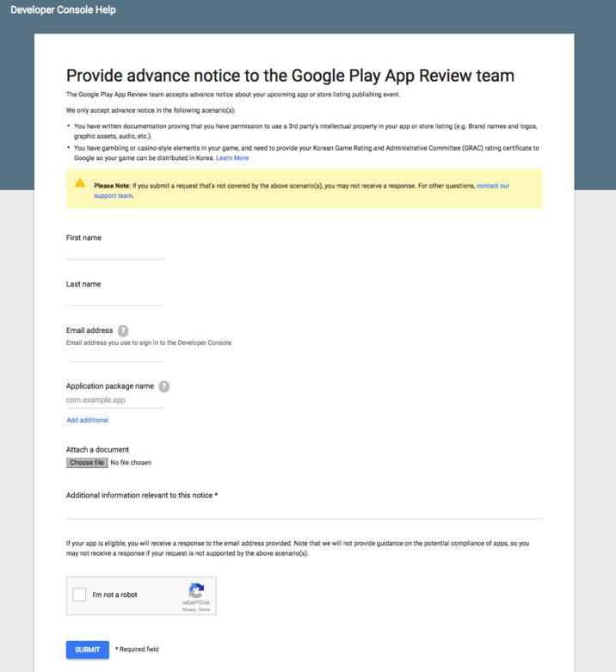The image size is (616, 672).
Task: Click the yellow warning triangle icon
Action: tap(80, 183)
